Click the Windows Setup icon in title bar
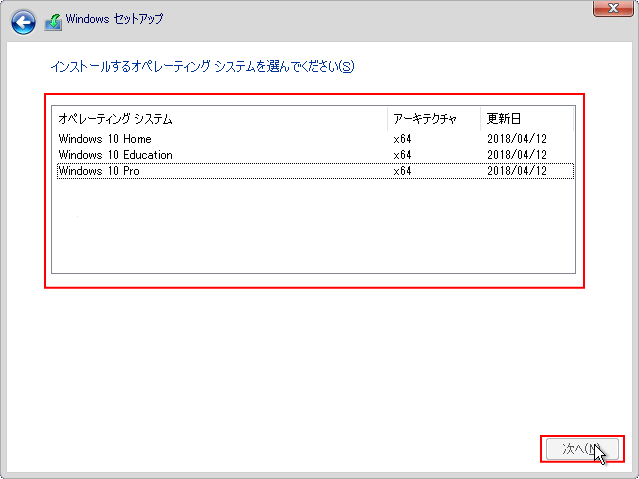 click(x=53, y=22)
